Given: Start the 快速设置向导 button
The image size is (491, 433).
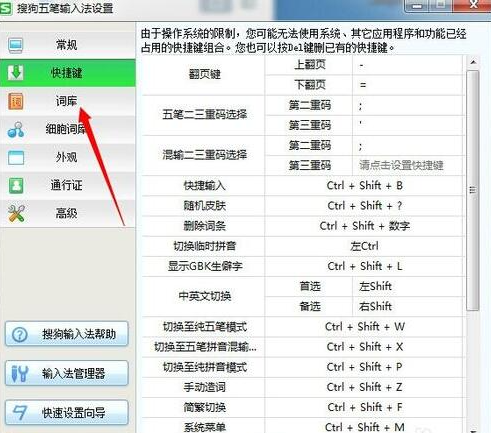Looking at the screenshot, I should [x=67, y=413].
